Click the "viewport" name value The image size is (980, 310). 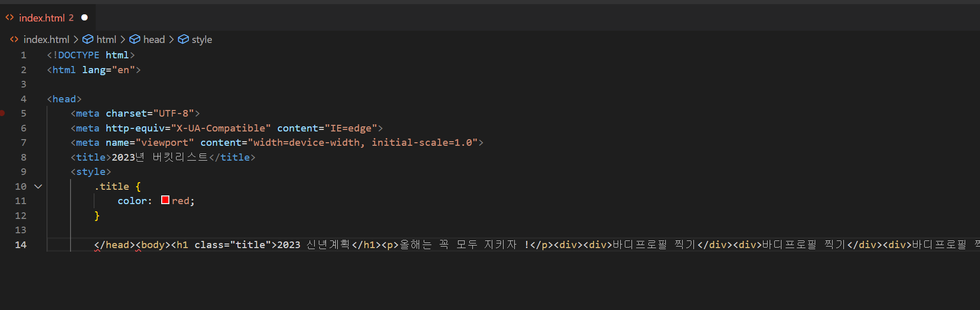point(165,142)
